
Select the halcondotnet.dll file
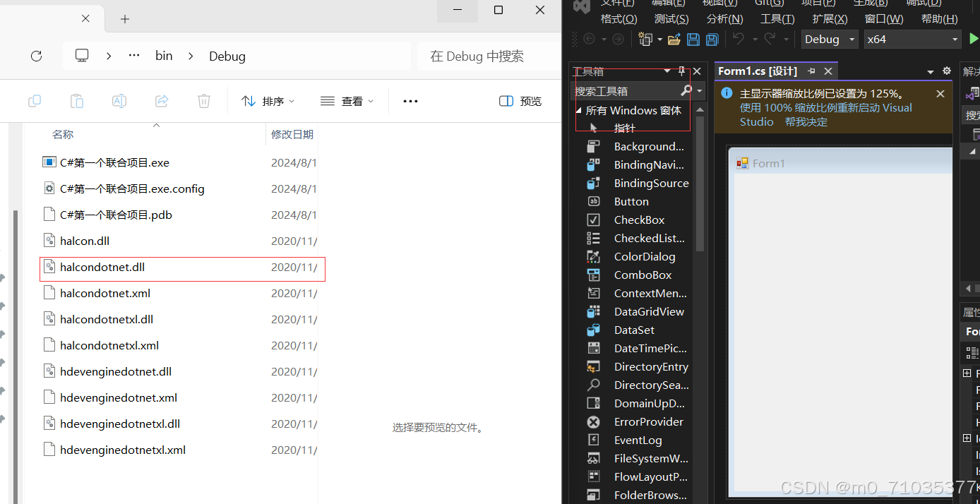click(182, 268)
